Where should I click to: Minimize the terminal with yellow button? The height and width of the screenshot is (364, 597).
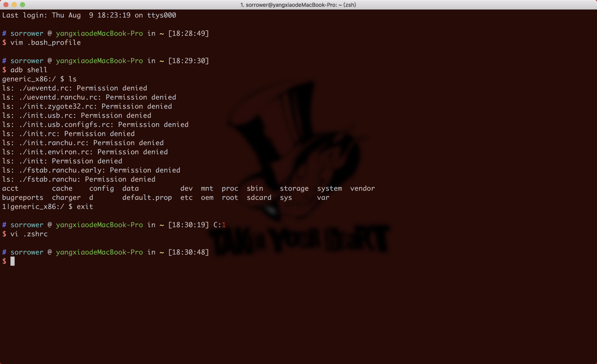[x=14, y=5]
